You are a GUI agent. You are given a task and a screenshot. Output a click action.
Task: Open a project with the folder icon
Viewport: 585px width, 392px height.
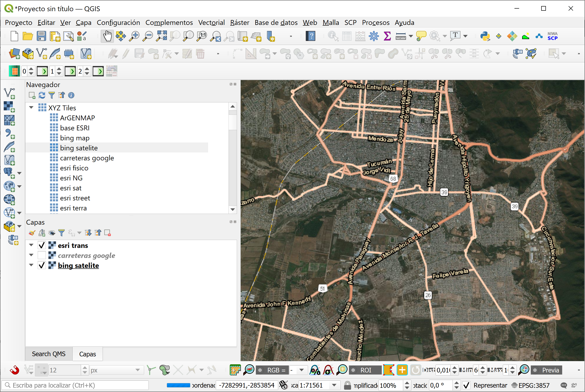[x=28, y=36]
